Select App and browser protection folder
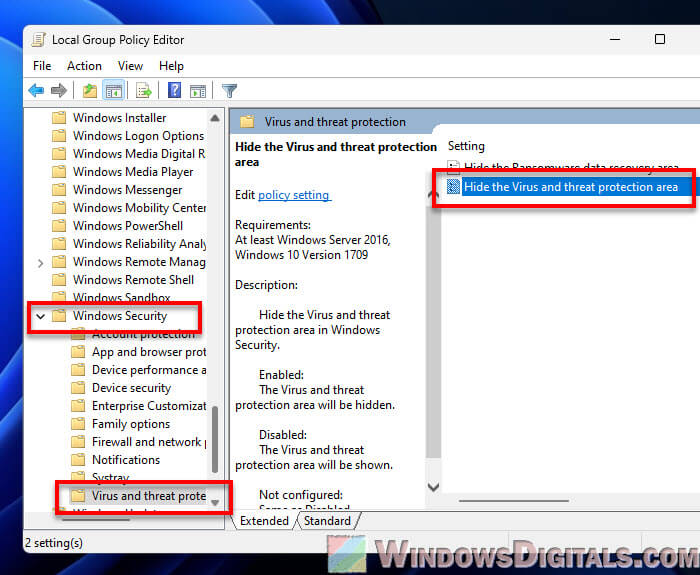 click(149, 352)
